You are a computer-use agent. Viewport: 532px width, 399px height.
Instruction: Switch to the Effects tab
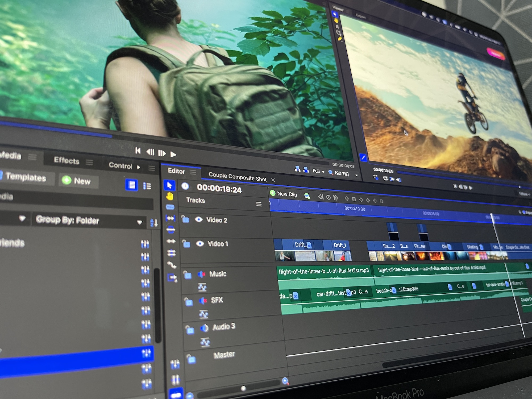coord(66,161)
